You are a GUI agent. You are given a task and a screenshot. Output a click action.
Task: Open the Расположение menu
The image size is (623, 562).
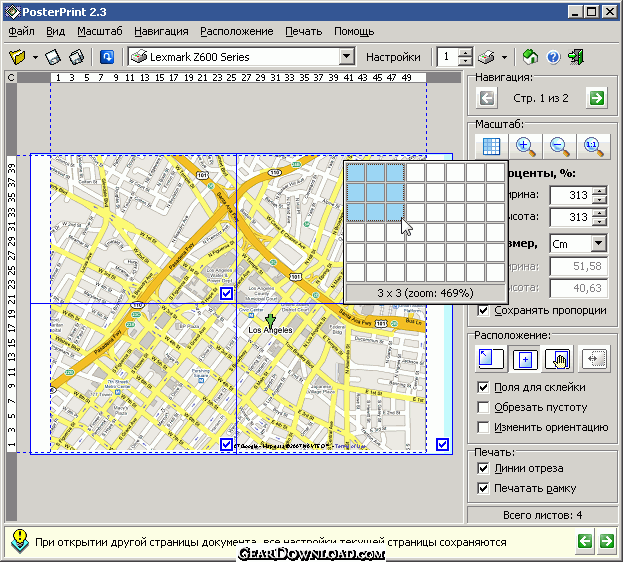tap(236, 31)
